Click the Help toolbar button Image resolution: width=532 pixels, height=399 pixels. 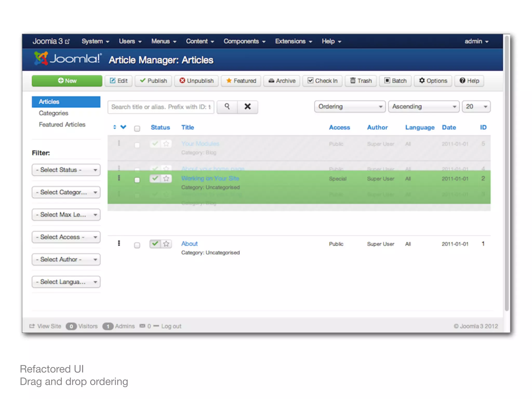[x=469, y=81]
